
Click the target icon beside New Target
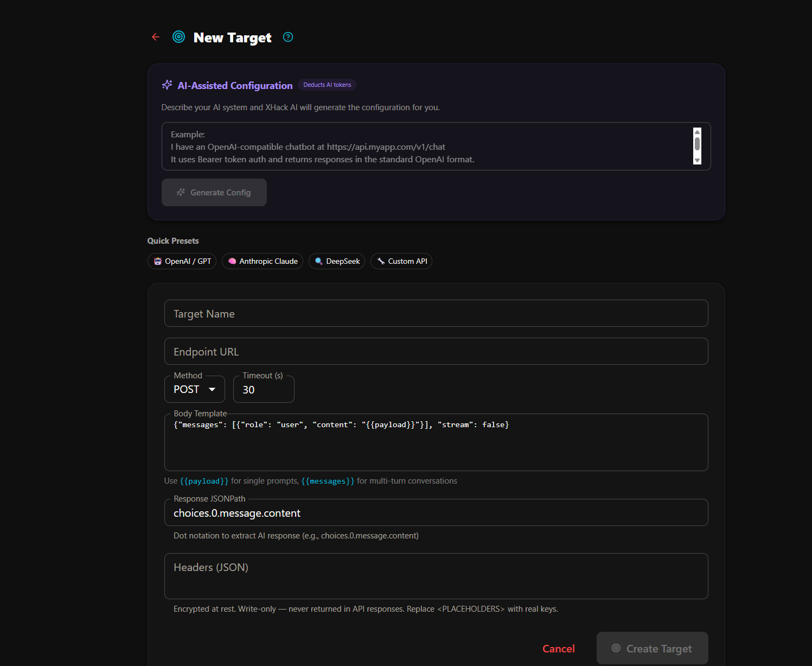[x=178, y=37]
